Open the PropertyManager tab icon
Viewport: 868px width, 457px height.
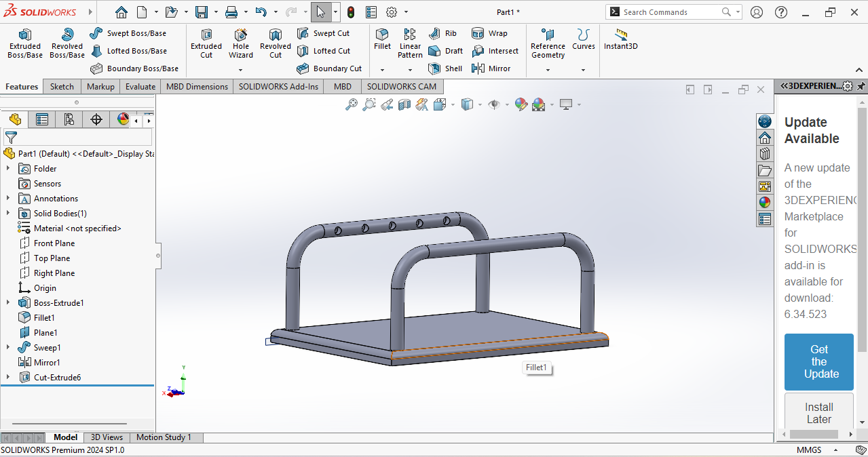coord(42,120)
